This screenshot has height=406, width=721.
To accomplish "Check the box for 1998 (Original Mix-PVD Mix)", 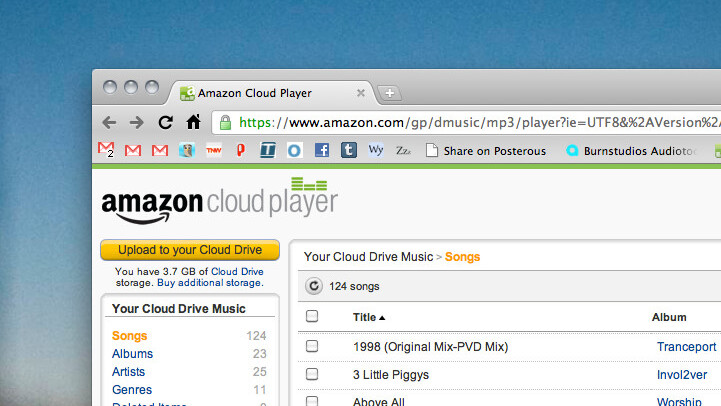I will tap(312, 347).
